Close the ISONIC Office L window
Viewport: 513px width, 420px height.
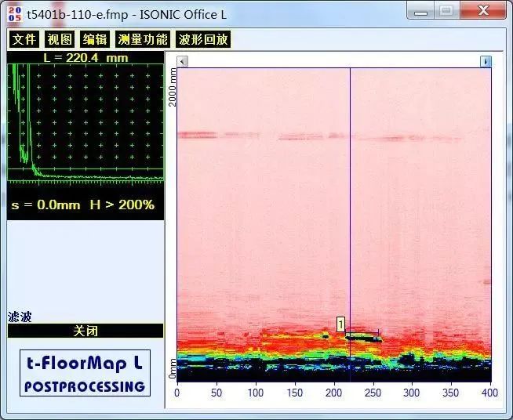[483, 11]
